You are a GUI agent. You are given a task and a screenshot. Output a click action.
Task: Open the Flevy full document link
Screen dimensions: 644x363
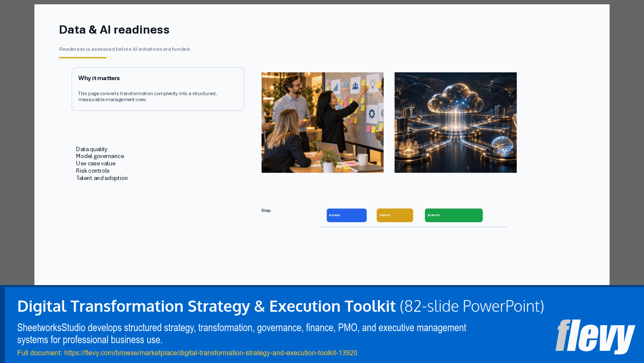[211, 353]
